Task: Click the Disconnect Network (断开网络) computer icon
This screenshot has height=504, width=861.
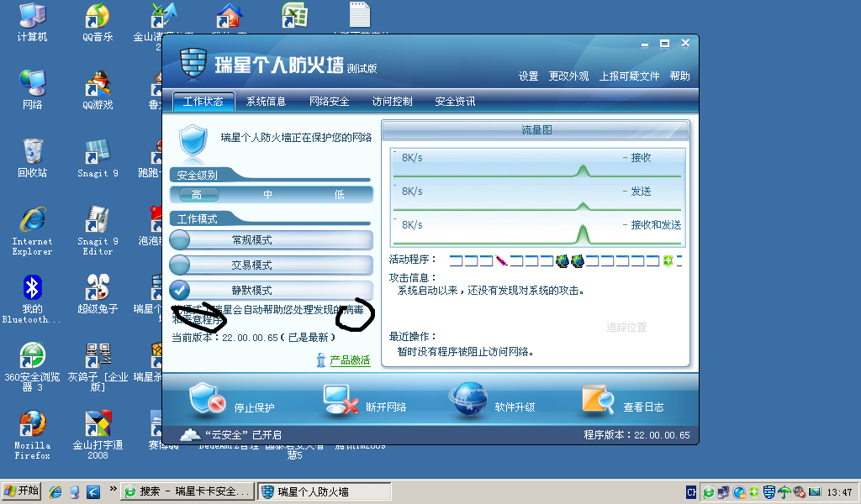Action: (x=341, y=399)
